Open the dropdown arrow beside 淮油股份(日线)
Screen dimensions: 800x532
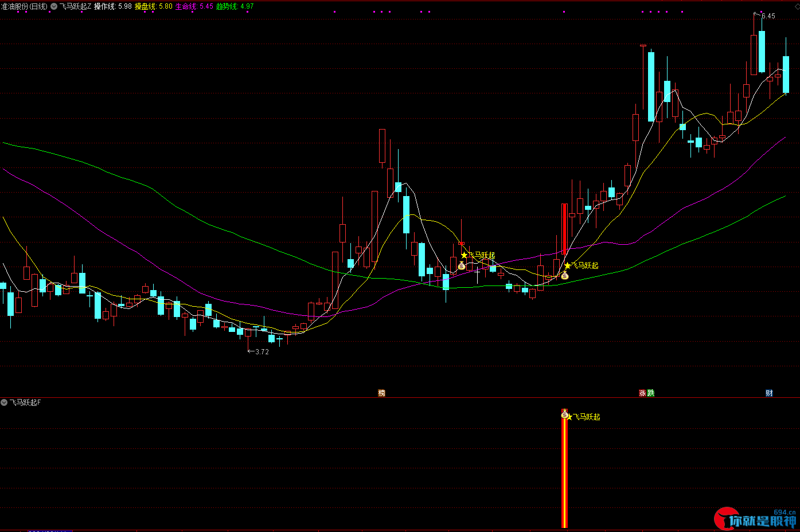tap(54, 6)
